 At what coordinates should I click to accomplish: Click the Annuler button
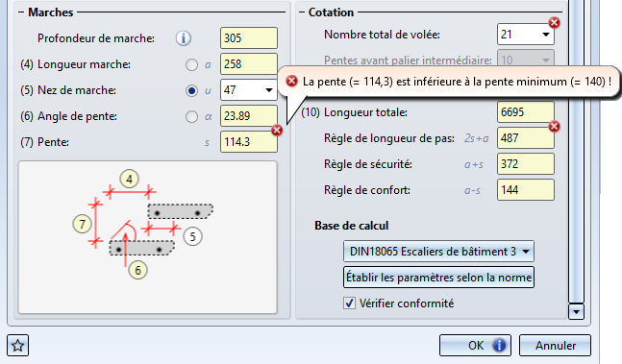click(x=555, y=346)
